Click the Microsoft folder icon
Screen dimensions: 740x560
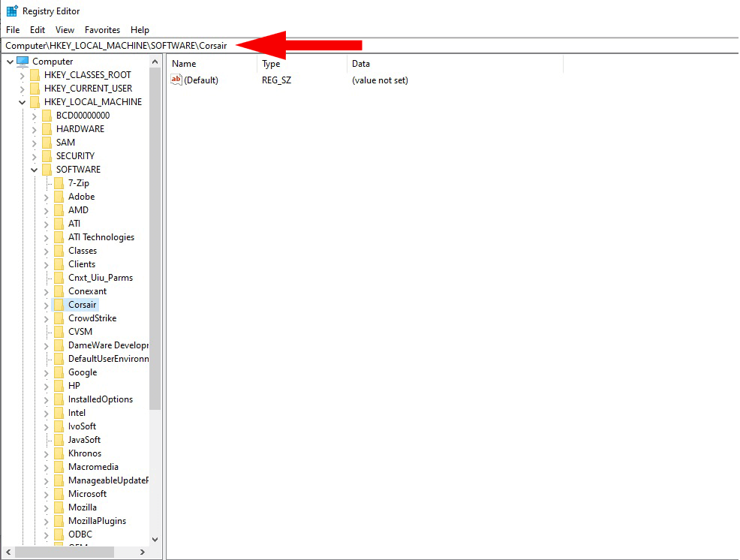click(x=59, y=494)
